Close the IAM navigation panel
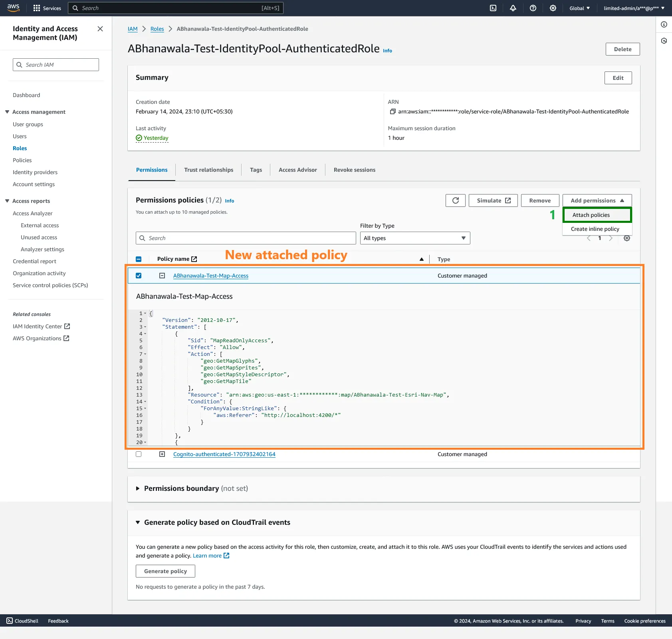Image resolution: width=672 pixels, height=639 pixels. click(x=100, y=29)
